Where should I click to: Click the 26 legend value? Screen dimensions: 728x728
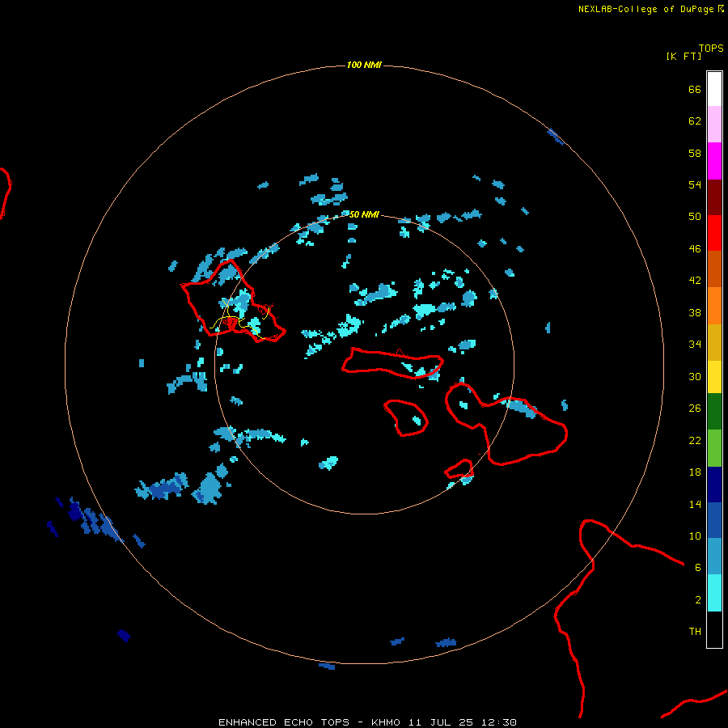(x=695, y=408)
